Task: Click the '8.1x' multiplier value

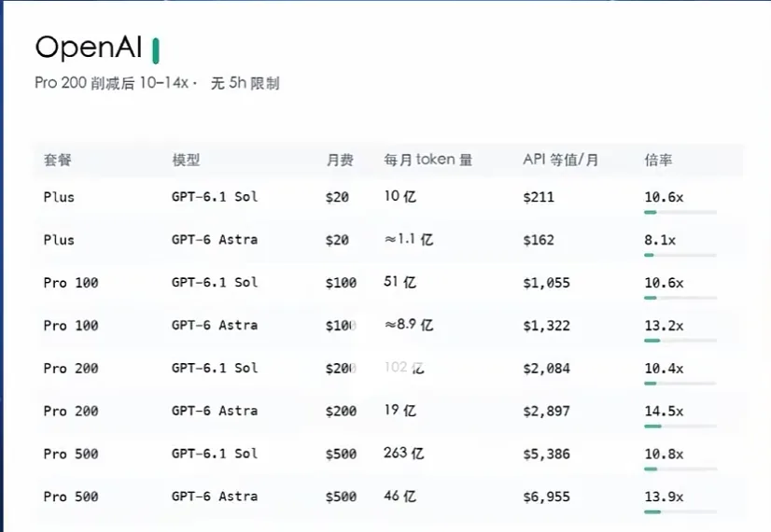Action: tap(660, 240)
